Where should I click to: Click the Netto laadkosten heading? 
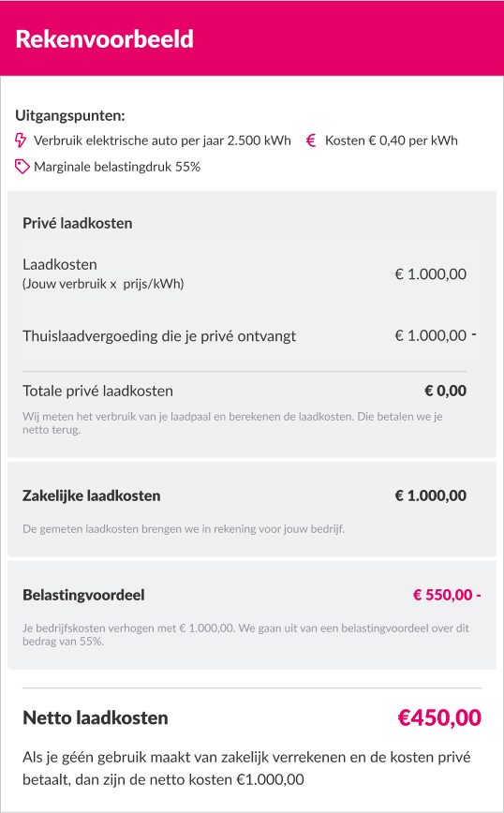point(96,718)
